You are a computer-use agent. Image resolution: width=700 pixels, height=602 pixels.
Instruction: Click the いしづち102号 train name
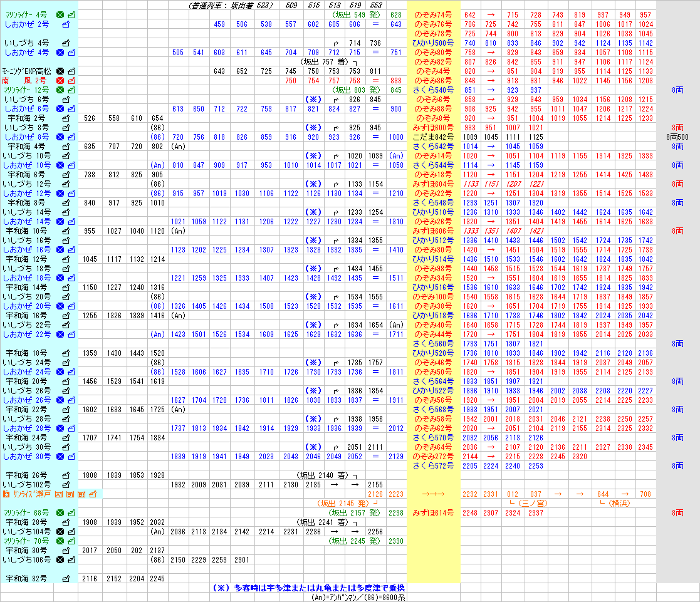click(x=27, y=485)
